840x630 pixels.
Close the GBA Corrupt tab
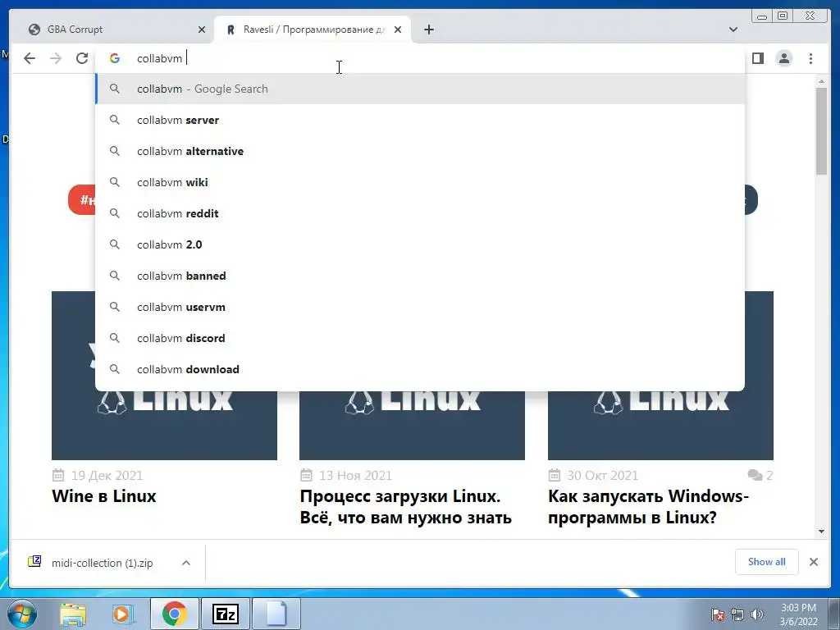(x=202, y=30)
